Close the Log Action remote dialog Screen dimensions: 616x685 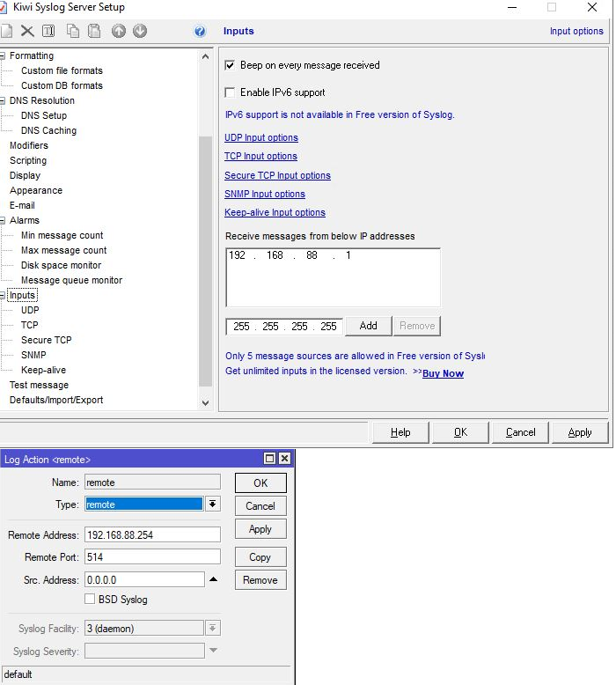(x=284, y=458)
